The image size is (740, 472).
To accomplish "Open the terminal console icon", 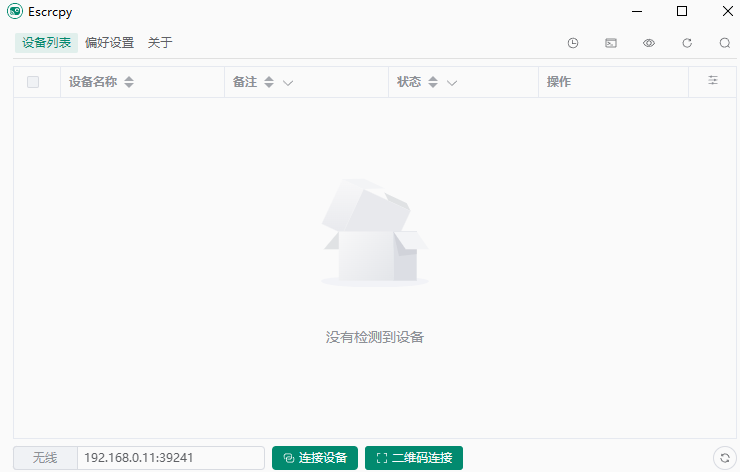I will (611, 43).
